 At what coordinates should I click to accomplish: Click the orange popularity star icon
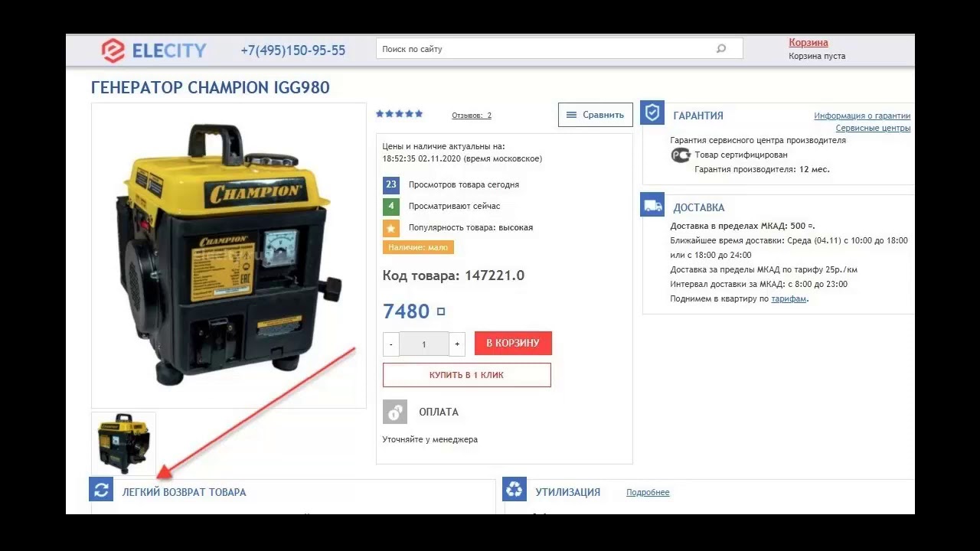pos(391,227)
